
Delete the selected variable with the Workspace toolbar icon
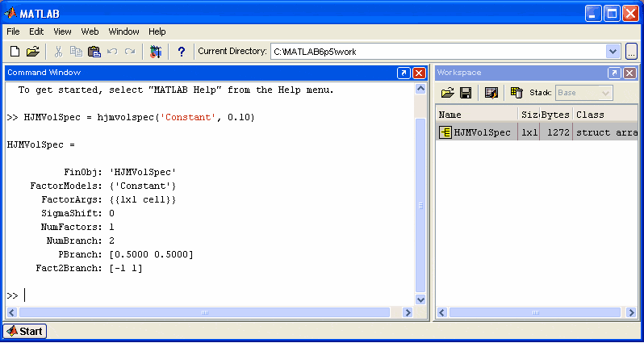pyautogui.click(x=516, y=93)
